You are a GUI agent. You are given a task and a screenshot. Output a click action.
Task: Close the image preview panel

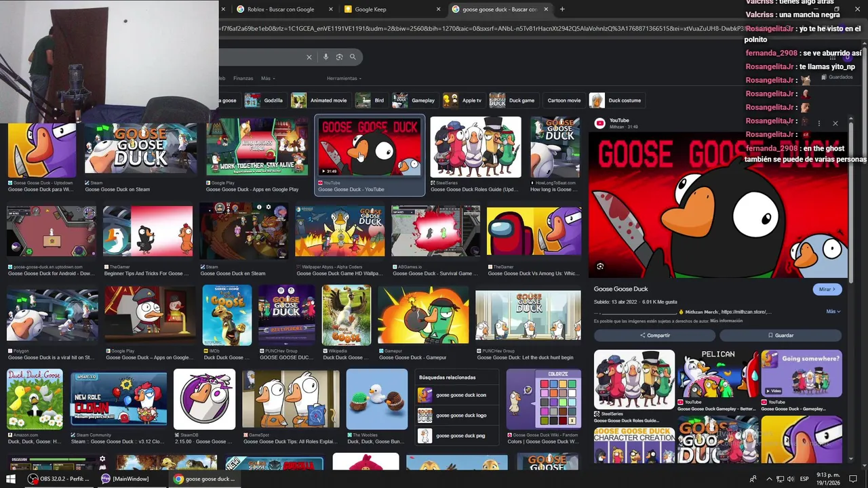tap(835, 123)
